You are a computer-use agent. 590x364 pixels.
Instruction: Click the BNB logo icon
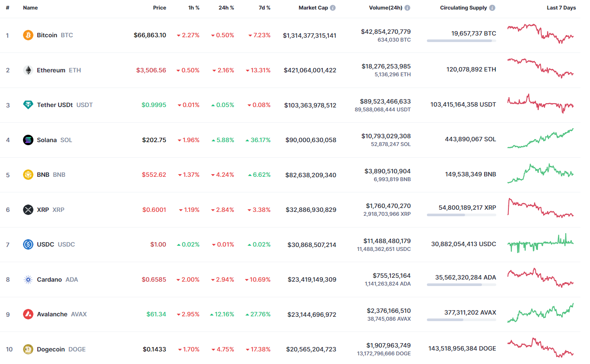(x=28, y=175)
